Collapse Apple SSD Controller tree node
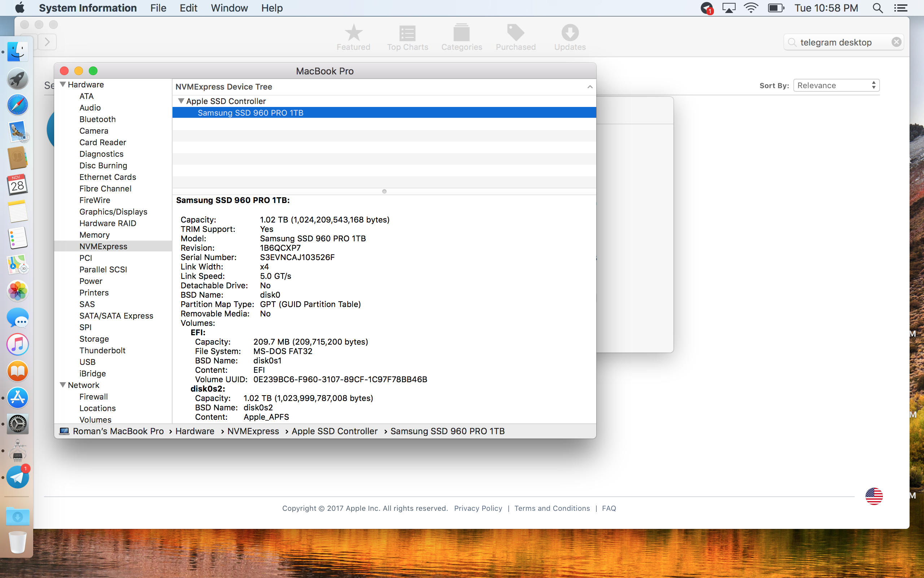Viewport: 924px width, 578px height. click(x=181, y=101)
